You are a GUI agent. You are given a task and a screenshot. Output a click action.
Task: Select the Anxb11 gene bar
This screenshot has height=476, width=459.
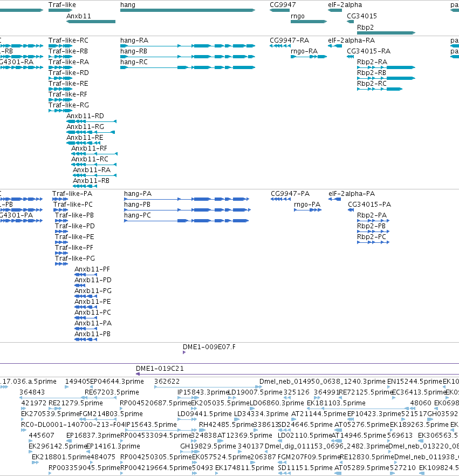pos(91,22)
